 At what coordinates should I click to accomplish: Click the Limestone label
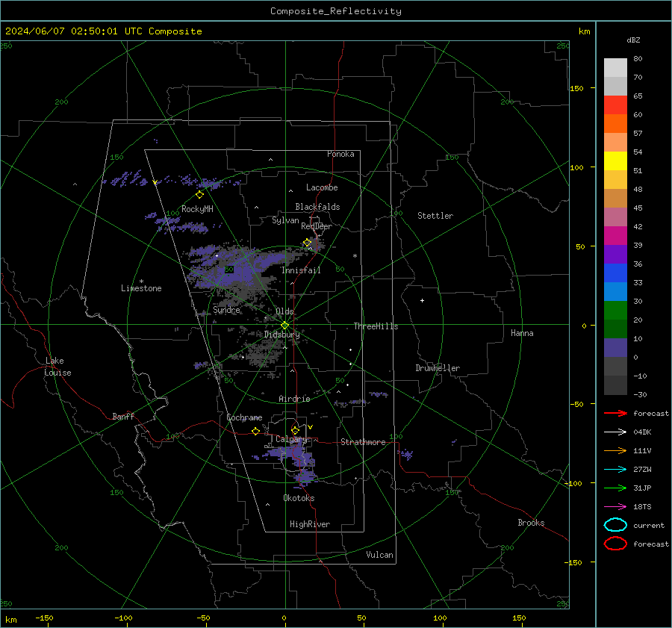click(141, 288)
